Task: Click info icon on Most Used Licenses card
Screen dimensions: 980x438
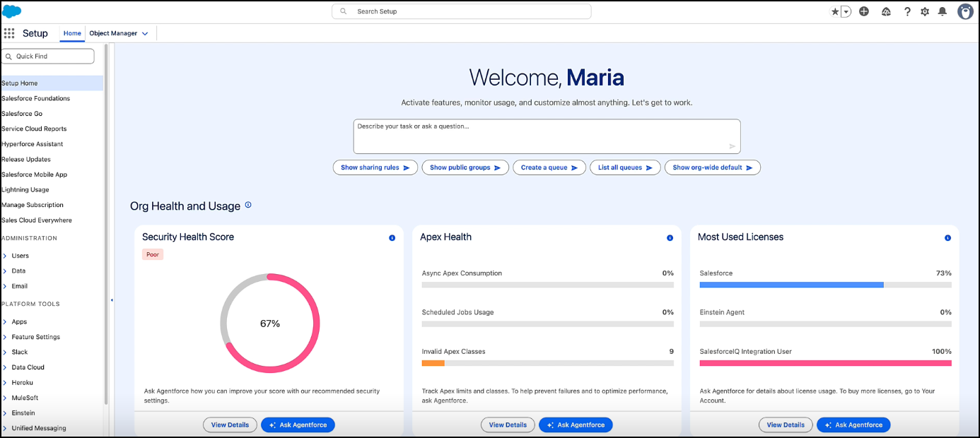Action: 948,238
